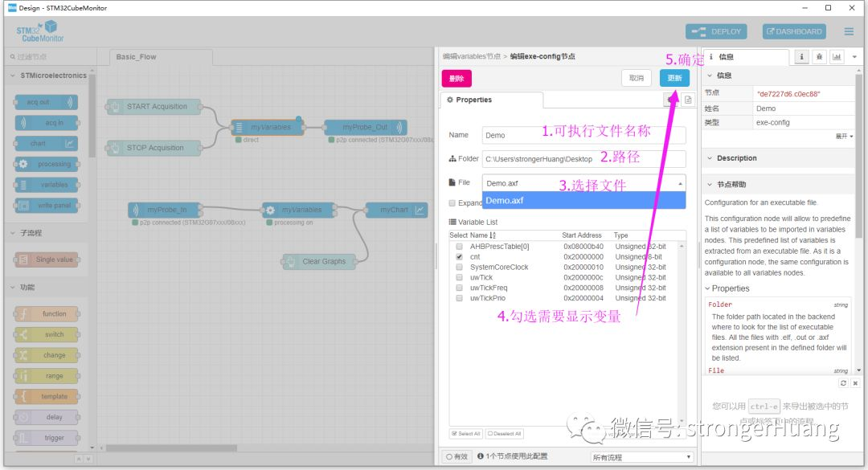Click the 过滤节点 palette filter field
Image resolution: width=868 pixels, height=470 pixels.
(50, 56)
